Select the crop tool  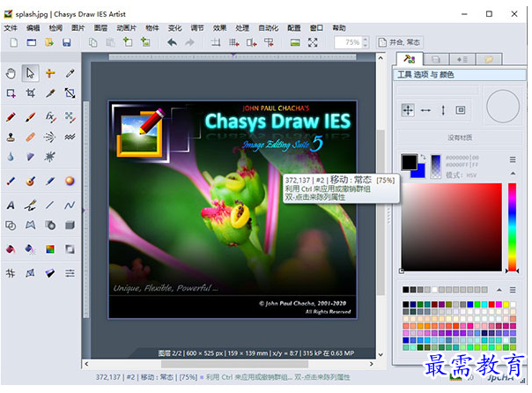coord(31,93)
